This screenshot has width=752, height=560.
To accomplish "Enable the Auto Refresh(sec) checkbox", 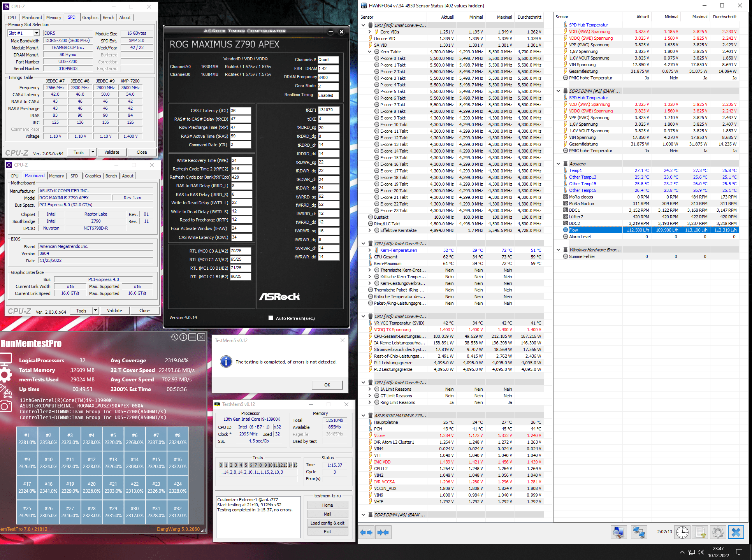I will 271,318.
